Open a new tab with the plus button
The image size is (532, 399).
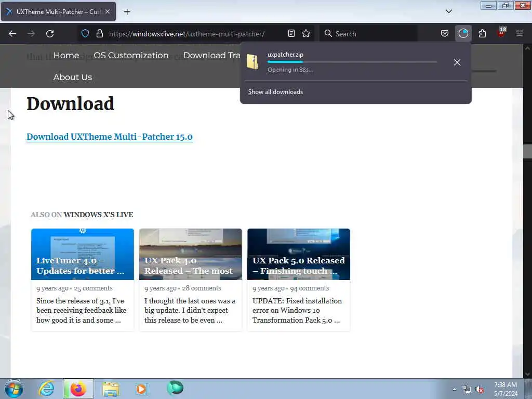click(x=127, y=12)
